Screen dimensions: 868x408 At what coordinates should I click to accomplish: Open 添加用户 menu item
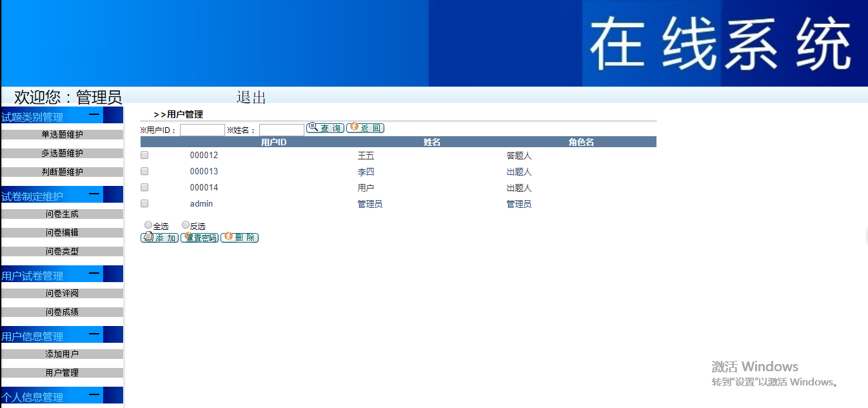(62, 354)
